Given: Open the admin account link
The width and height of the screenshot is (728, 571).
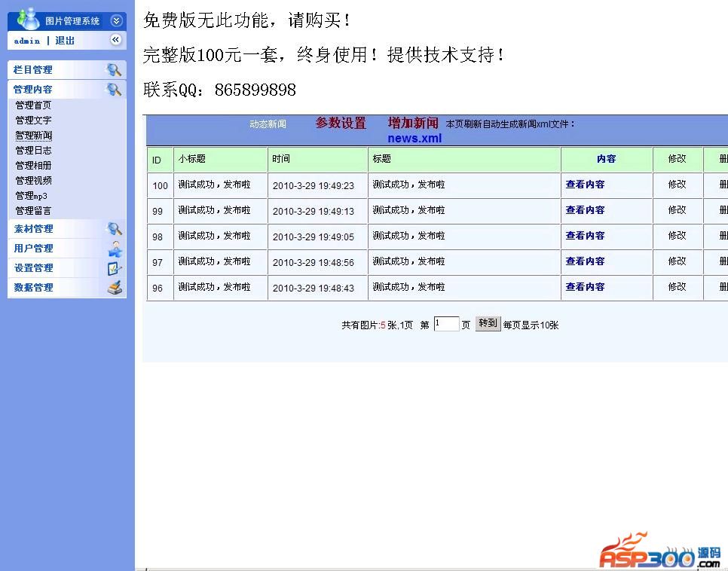Looking at the screenshot, I should (x=27, y=41).
